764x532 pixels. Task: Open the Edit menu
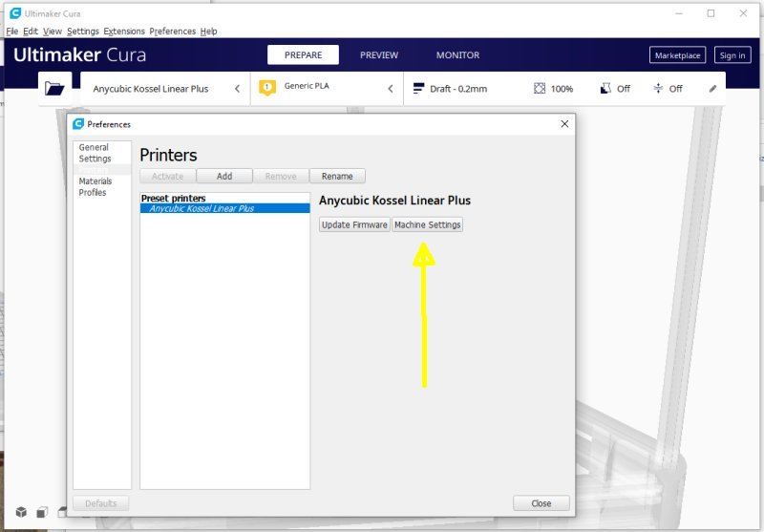tap(31, 32)
